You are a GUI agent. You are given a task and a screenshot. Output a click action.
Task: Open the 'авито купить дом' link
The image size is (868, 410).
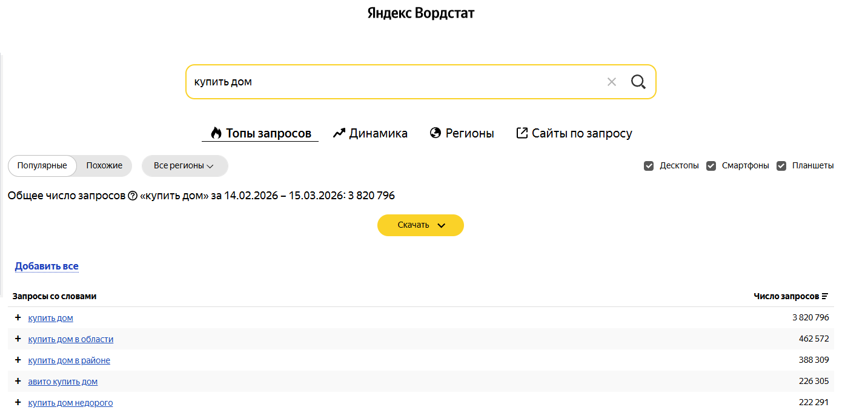(x=62, y=382)
